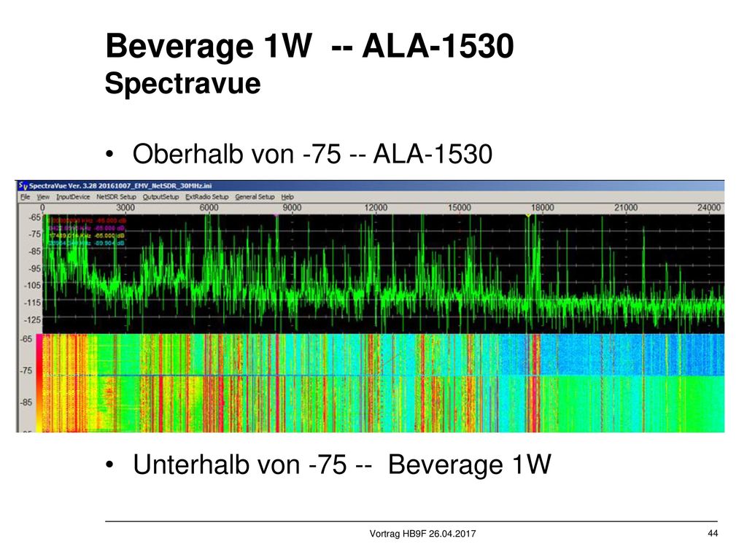747x560 pixels.
Task: Click the 6000 frequency axis label
Action: (x=209, y=208)
